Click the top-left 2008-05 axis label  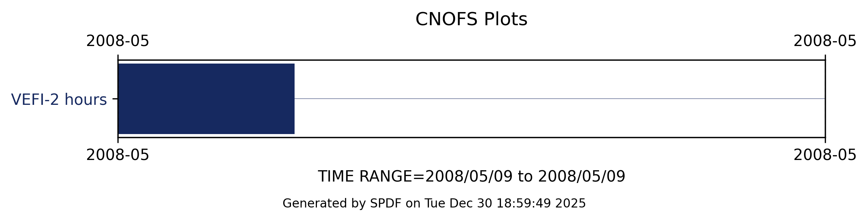click(117, 41)
